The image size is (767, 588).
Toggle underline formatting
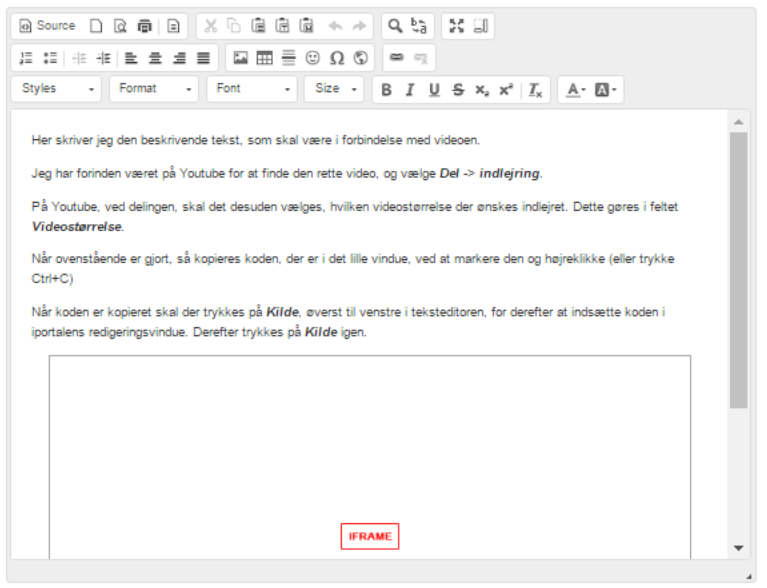coord(434,90)
